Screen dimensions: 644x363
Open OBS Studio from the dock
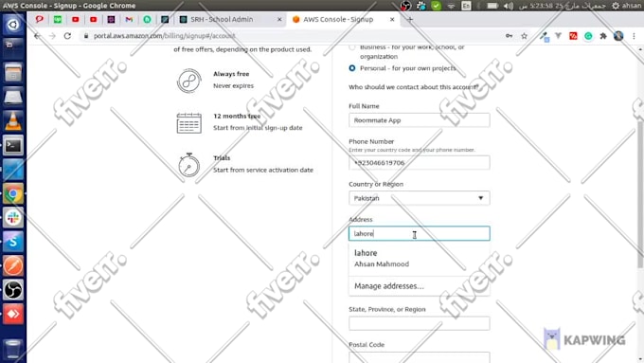pos(13,291)
